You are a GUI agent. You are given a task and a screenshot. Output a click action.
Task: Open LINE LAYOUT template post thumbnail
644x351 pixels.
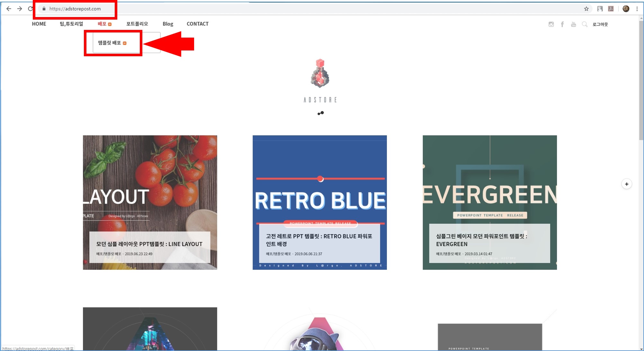coord(150,203)
